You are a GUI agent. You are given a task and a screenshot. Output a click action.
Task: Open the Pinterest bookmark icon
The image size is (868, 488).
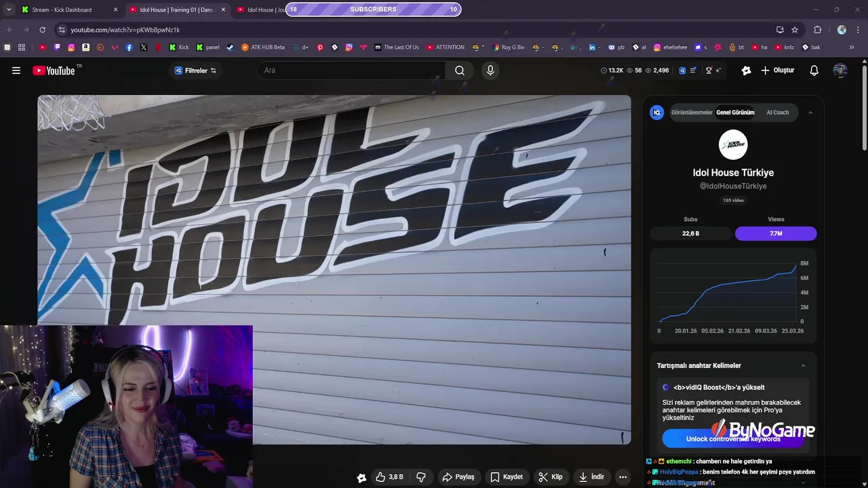(320, 47)
